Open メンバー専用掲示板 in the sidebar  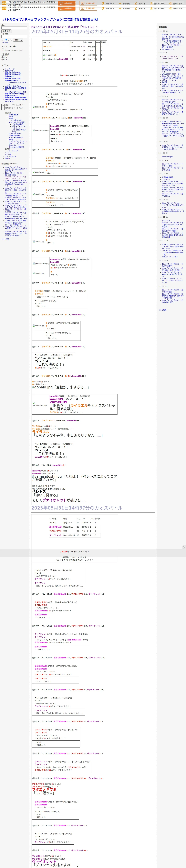[16, 137]
